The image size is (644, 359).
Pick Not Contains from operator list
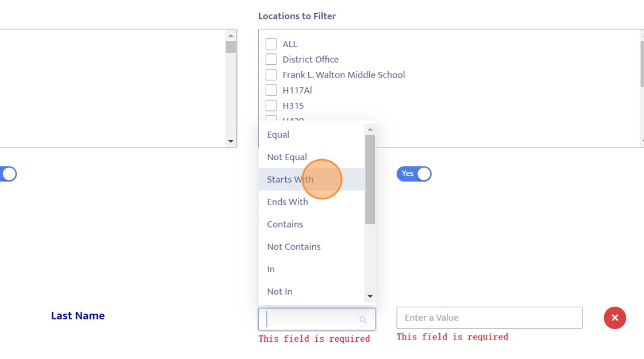click(294, 246)
